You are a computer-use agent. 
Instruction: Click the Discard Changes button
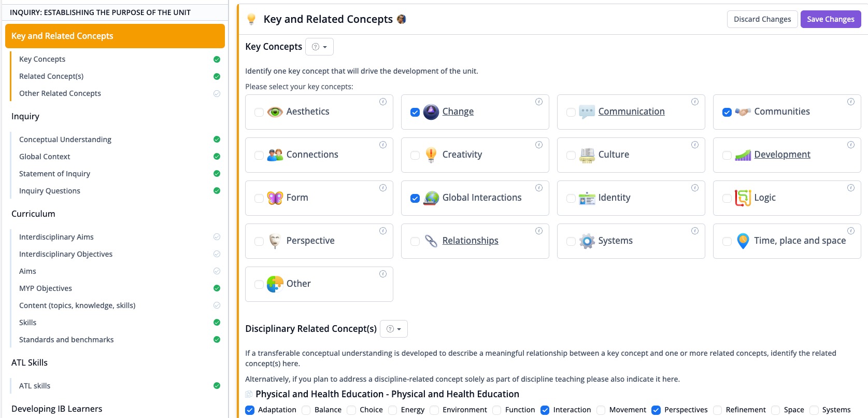762,19
